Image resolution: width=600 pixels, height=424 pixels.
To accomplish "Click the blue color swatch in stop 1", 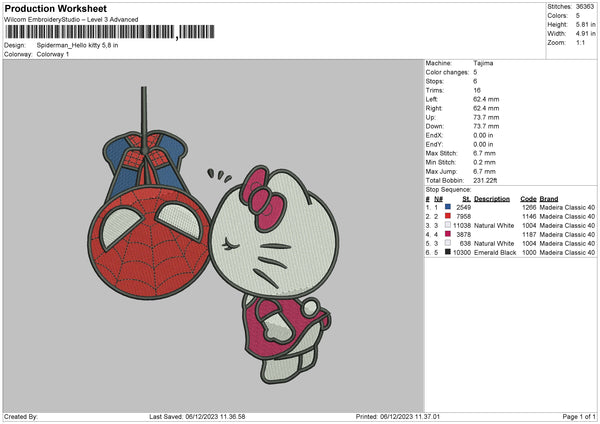I will coord(446,207).
